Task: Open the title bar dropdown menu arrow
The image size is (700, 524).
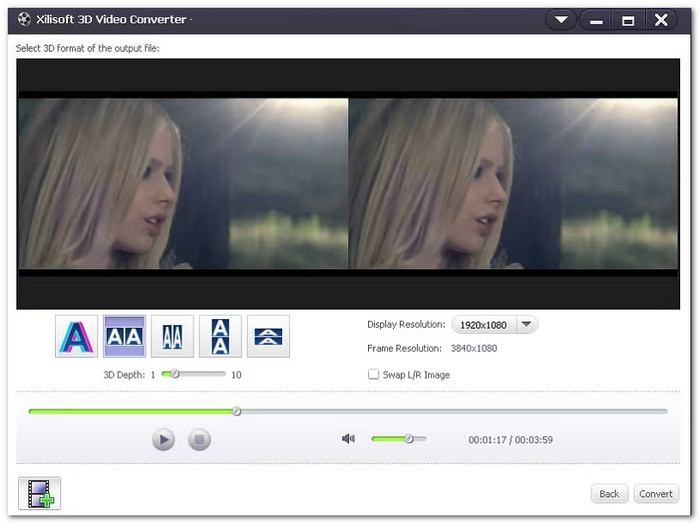Action: (561, 20)
